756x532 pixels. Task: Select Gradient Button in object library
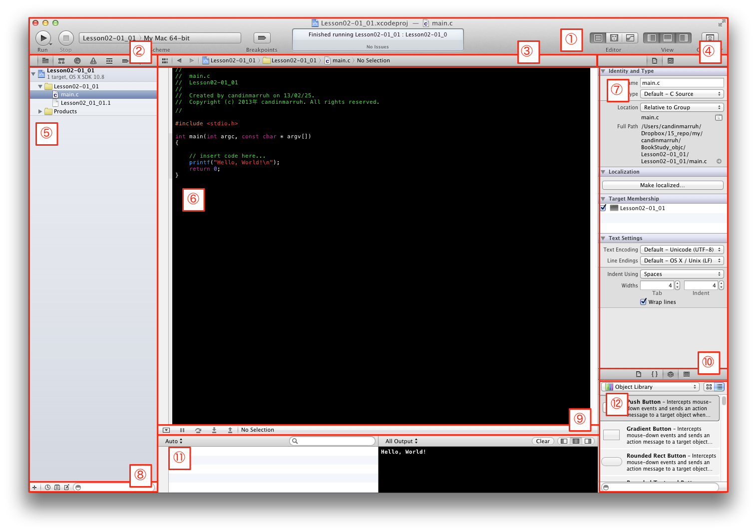(661, 435)
